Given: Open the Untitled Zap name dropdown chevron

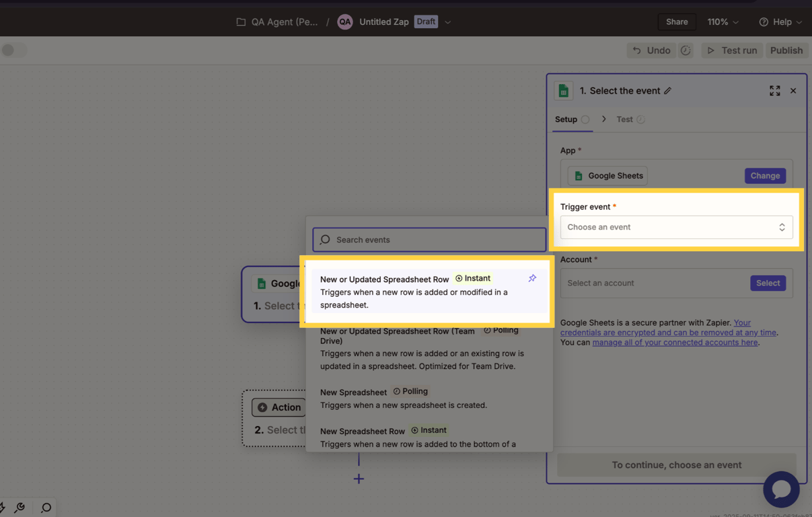Looking at the screenshot, I should (448, 22).
